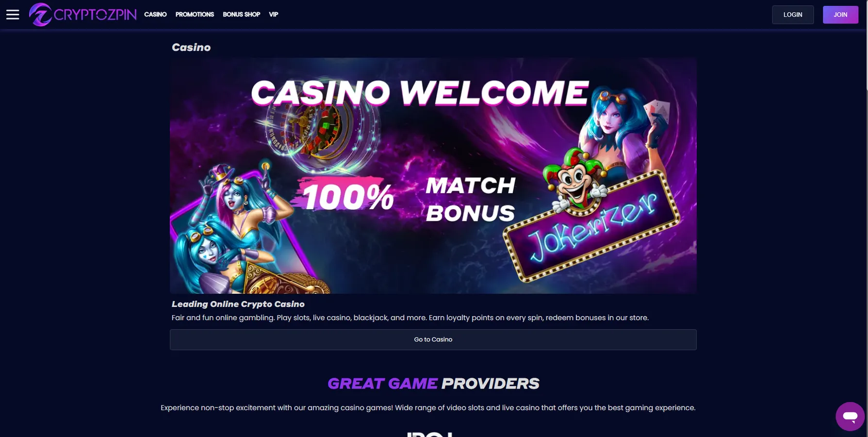The width and height of the screenshot is (868, 437).
Task: Go to the BONUS SHOP page
Action: pos(241,15)
